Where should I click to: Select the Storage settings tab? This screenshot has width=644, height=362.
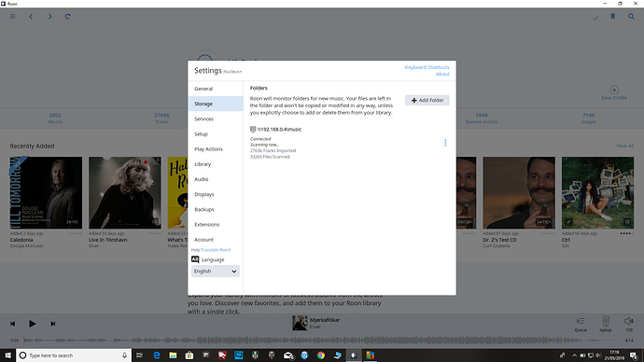(216, 104)
